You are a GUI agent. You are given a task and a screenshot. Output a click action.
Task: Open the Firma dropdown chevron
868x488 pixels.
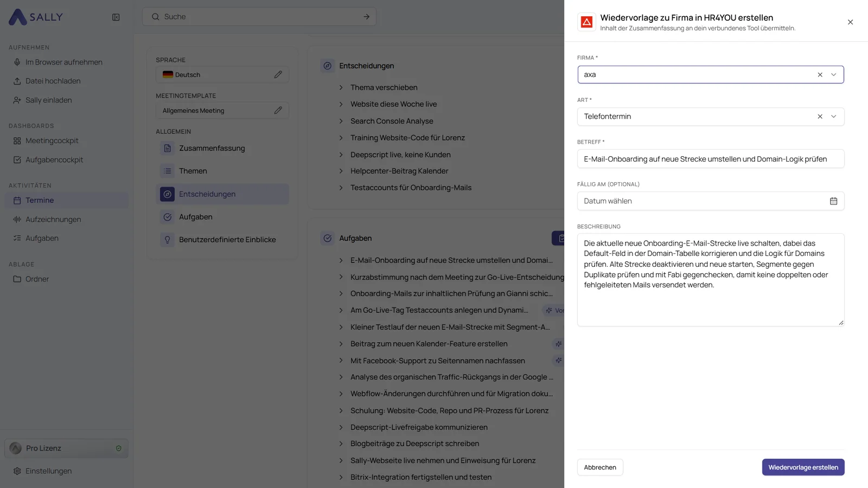[x=834, y=75]
